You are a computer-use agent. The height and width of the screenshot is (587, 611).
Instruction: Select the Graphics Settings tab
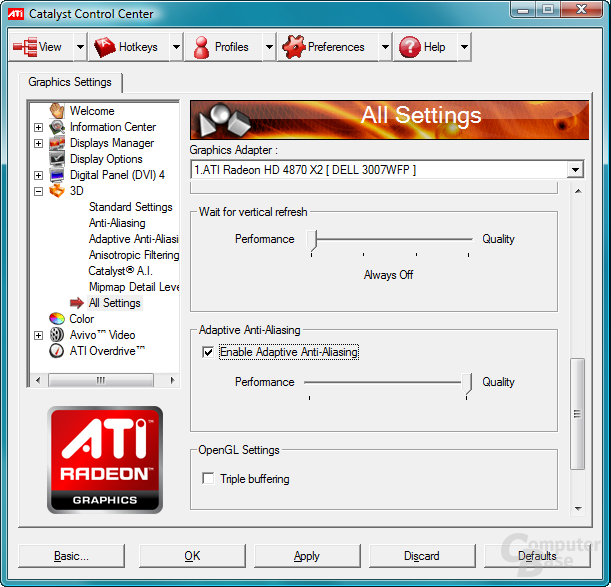70,82
